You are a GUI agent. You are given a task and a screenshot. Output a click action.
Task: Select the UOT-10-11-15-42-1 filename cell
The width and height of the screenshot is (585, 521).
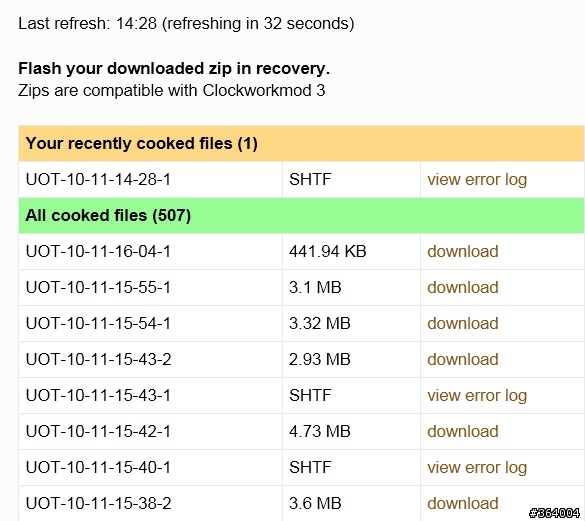pos(150,431)
